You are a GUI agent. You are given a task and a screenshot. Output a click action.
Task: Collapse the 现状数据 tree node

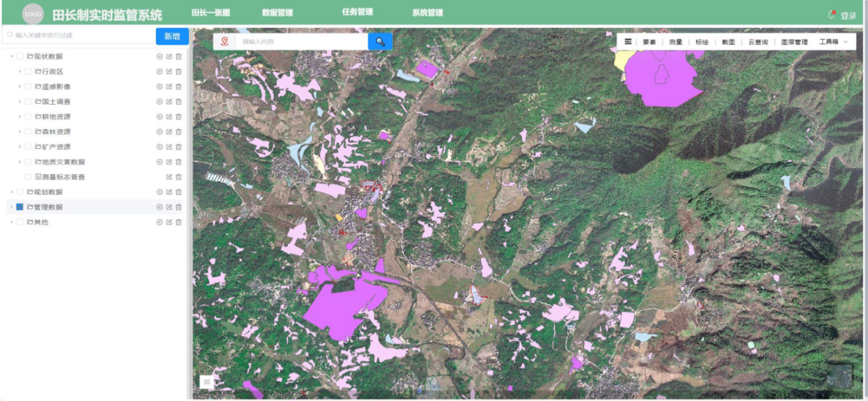tap(11, 56)
